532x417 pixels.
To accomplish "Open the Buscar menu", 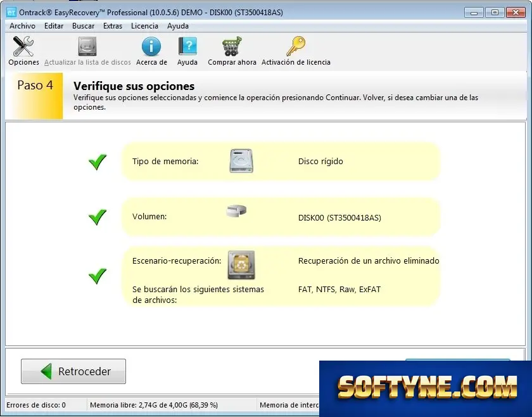I will (x=83, y=26).
